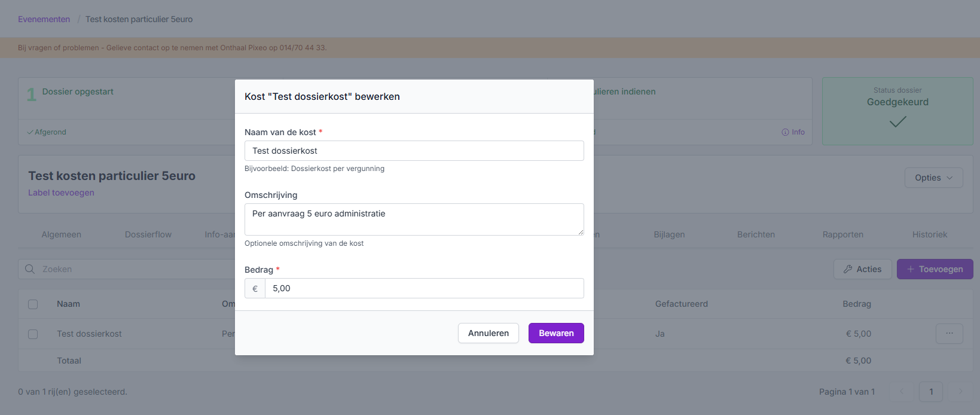Viewport: 980px width, 415px height.
Task: Click the plus icon on Toevoegen
Action: (x=910, y=269)
